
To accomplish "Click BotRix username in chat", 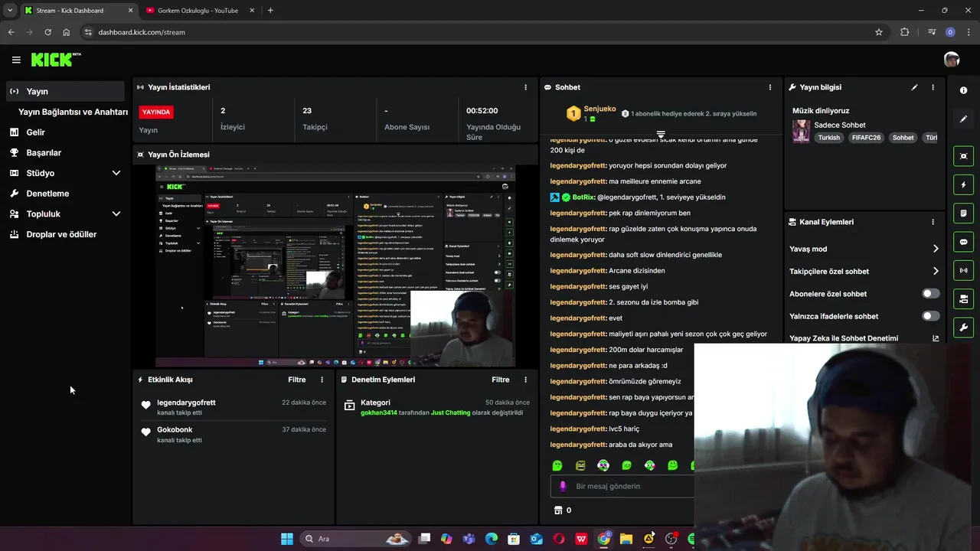I will tap(583, 197).
